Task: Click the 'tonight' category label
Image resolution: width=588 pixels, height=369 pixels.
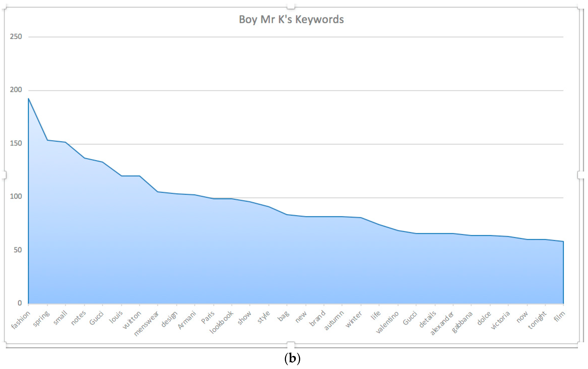Action: click(x=537, y=320)
